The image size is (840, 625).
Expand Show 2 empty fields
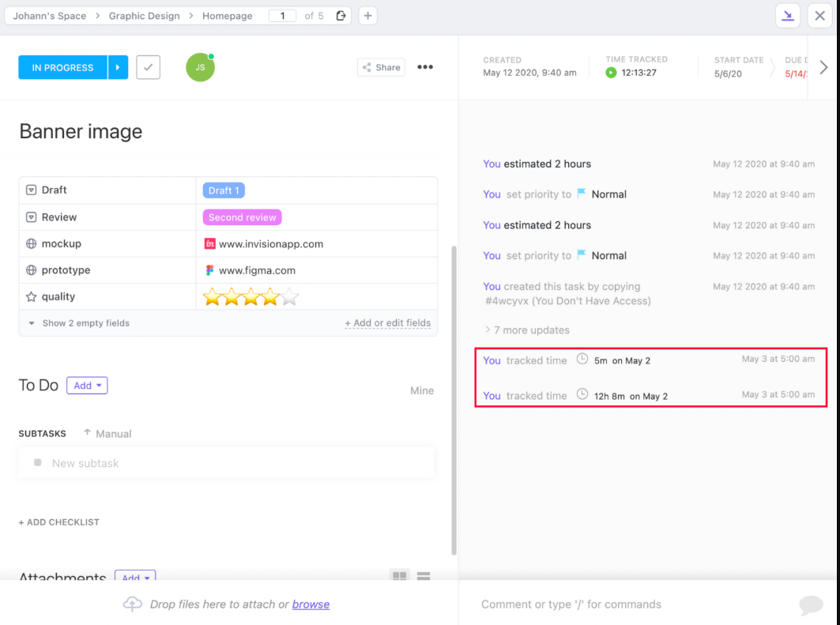point(79,323)
